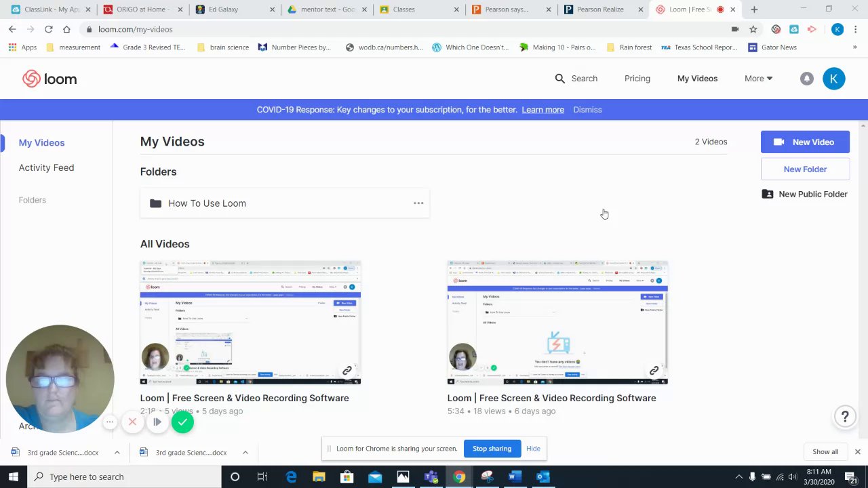Open the How To Use Loom folder
This screenshot has width=868, height=488.
point(285,203)
